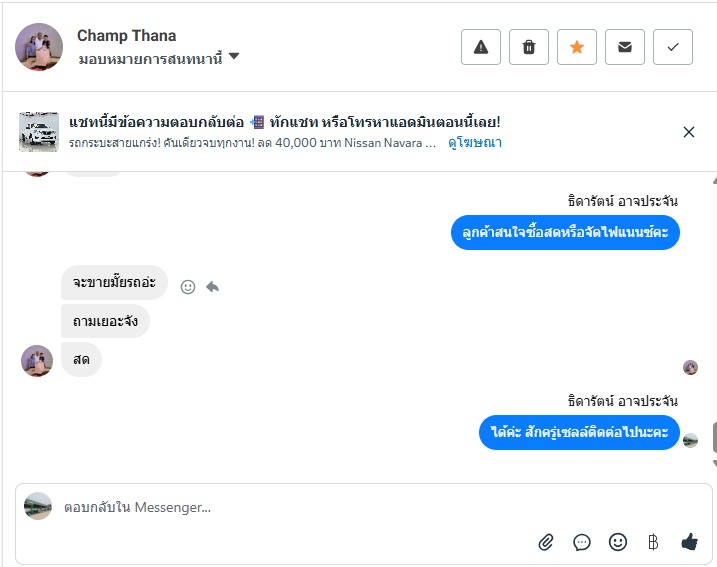Click the Champ Thana name header

[127, 36]
